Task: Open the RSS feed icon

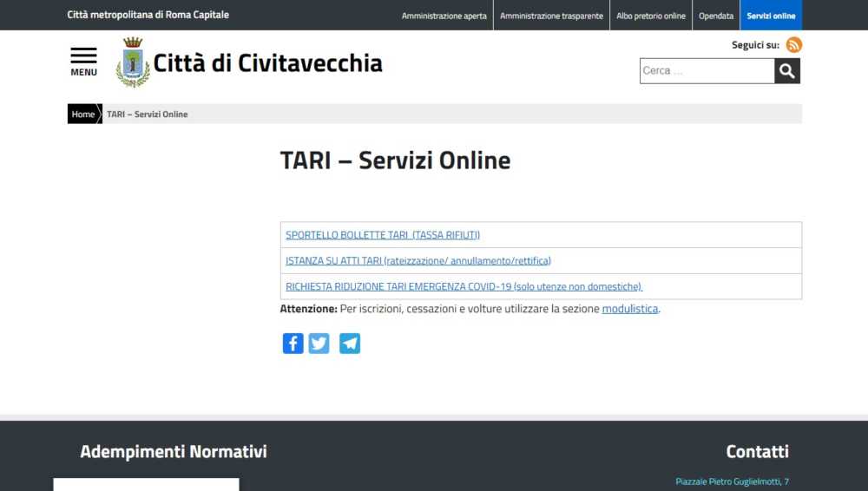Action: 794,45
